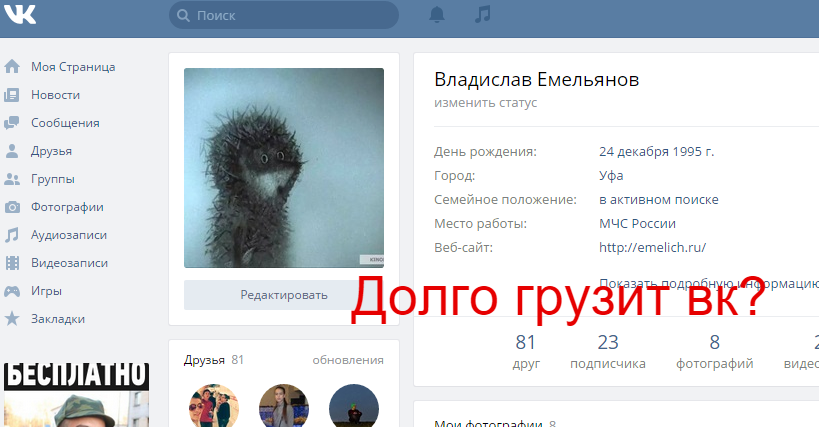This screenshot has height=427, width=819.
Task: Click изменить статус under the name
Action: (x=485, y=103)
